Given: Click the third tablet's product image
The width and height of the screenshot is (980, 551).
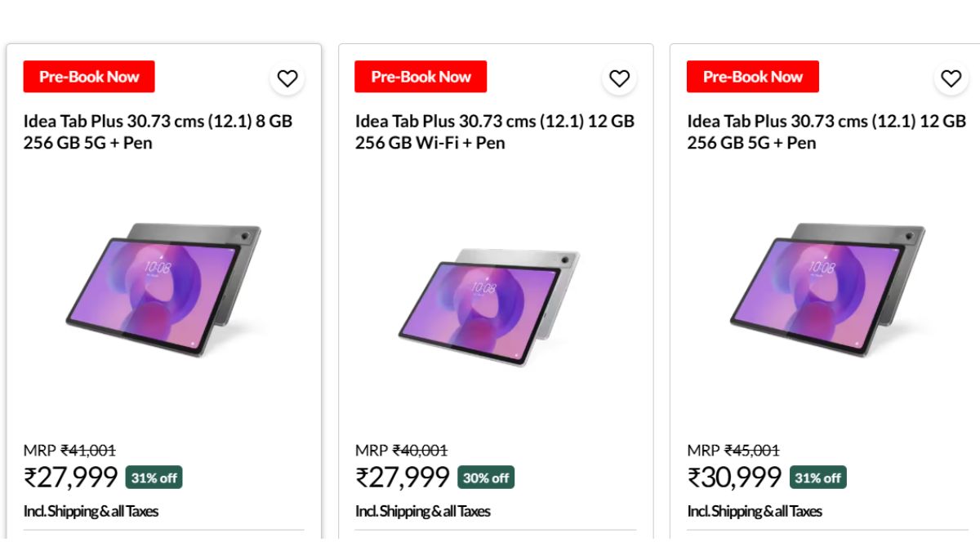Looking at the screenshot, I should pyautogui.click(x=826, y=294).
